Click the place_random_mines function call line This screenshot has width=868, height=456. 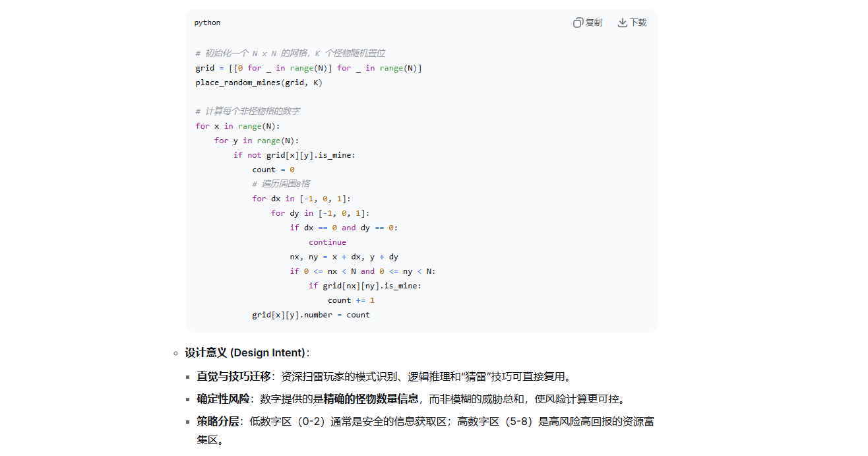pos(258,82)
